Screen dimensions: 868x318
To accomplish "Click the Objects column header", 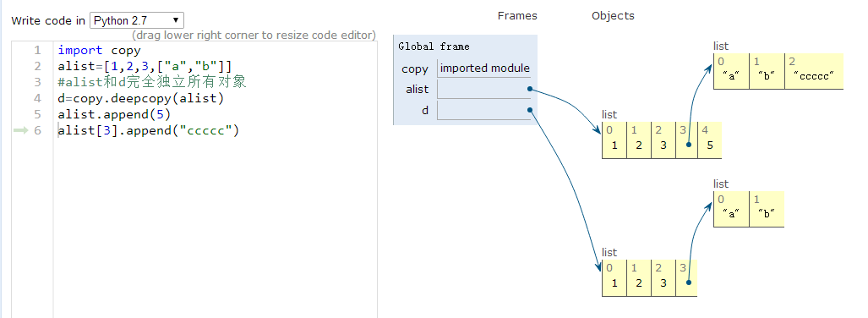I will point(613,15).
